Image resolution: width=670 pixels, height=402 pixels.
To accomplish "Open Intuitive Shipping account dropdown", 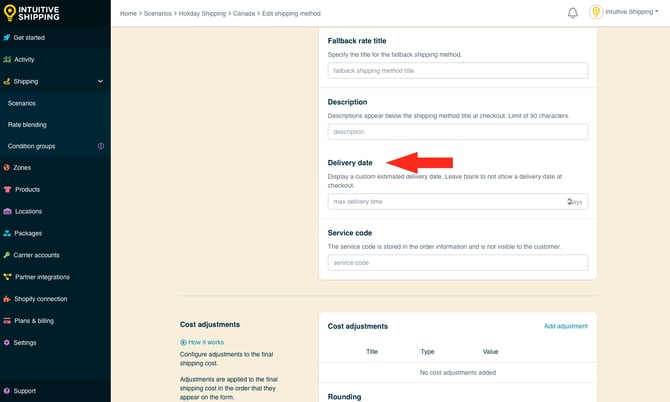I will [623, 13].
